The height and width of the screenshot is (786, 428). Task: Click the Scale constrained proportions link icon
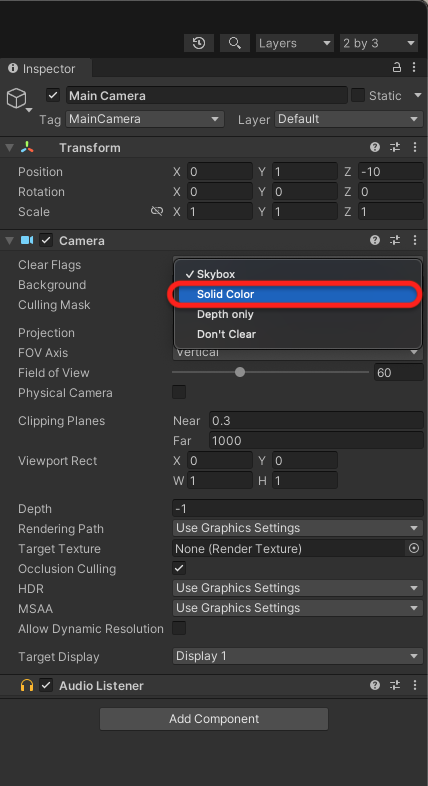coord(157,212)
